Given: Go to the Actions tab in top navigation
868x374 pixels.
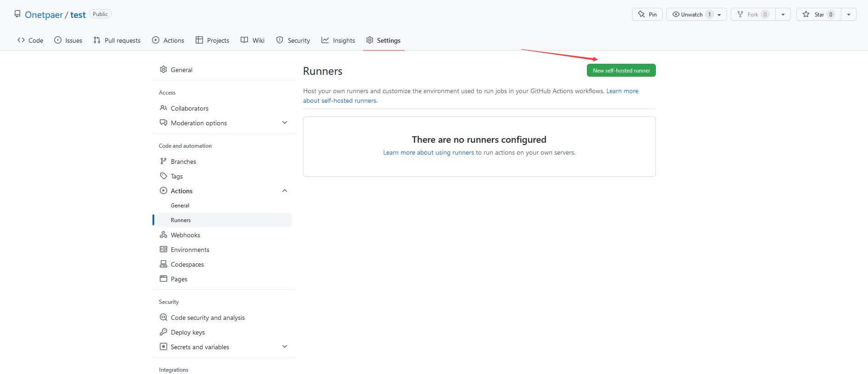Looking at the screenshot, I should [168, 40].
